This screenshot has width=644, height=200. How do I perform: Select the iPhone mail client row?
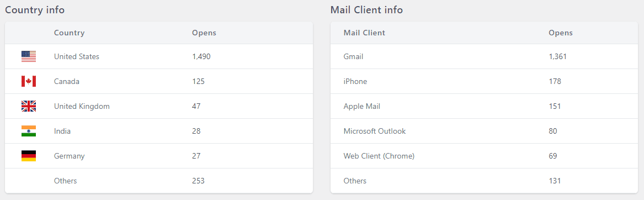(x=484, y=81)
